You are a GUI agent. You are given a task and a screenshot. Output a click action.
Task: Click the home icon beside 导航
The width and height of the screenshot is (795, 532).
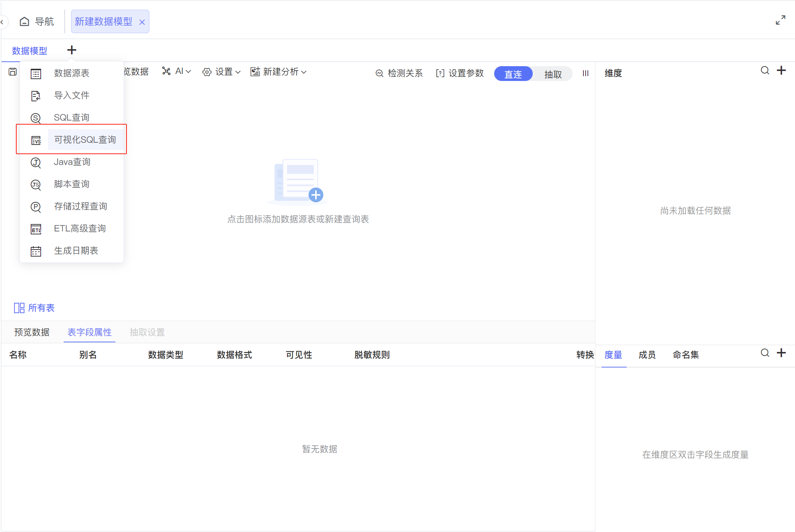pos(24,21)
